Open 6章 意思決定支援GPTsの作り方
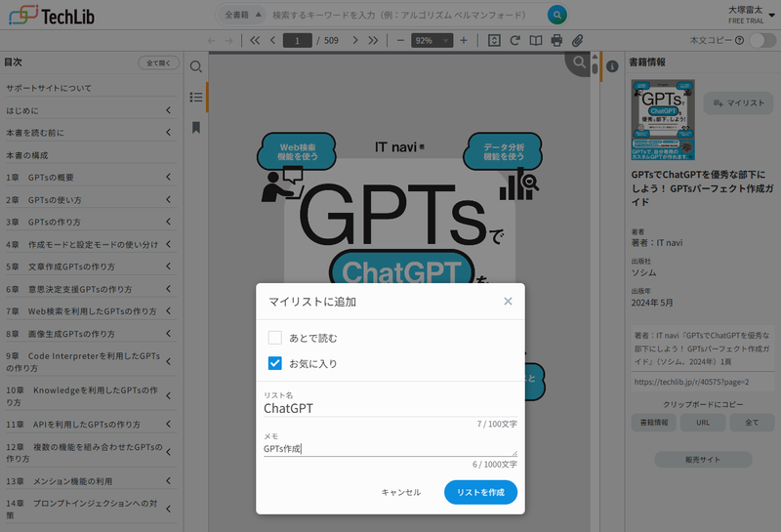781x532 pixels. [x=68, y=289]
